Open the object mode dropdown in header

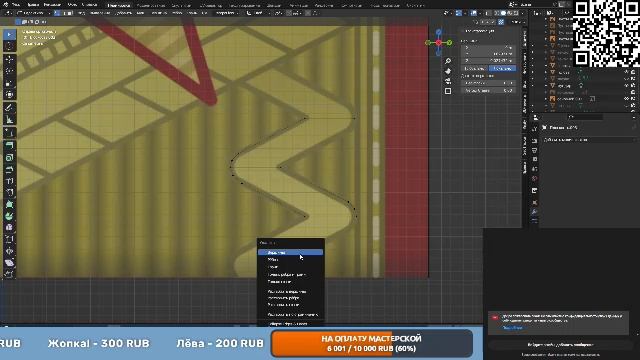click(x=33, y=13)
